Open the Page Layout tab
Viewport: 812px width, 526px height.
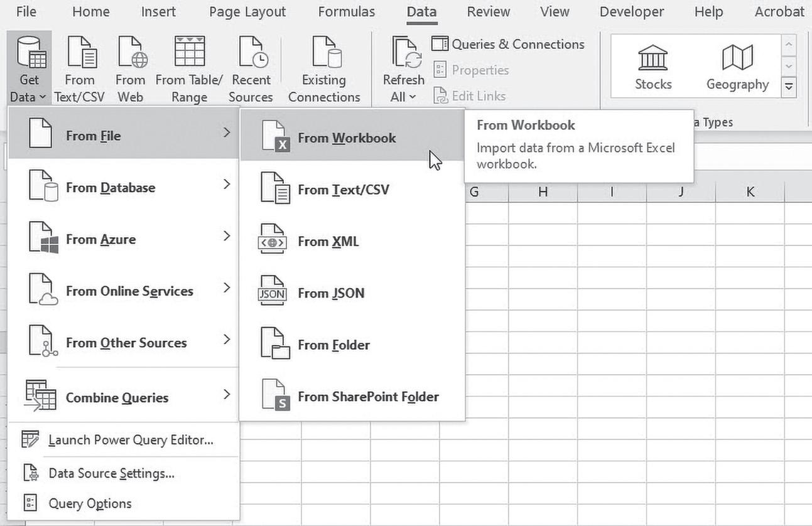pos(247,11)
